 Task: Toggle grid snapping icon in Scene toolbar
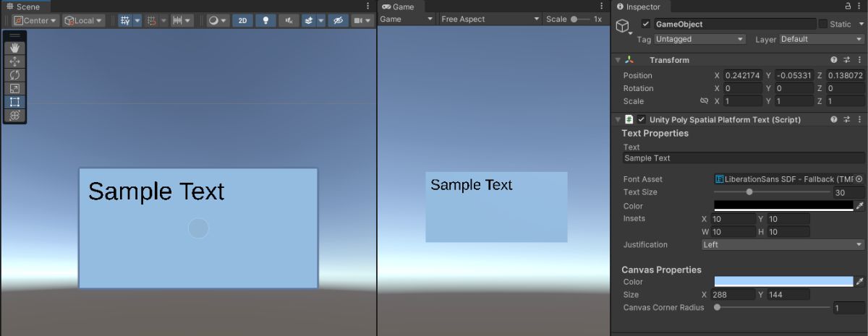point(151,20)
